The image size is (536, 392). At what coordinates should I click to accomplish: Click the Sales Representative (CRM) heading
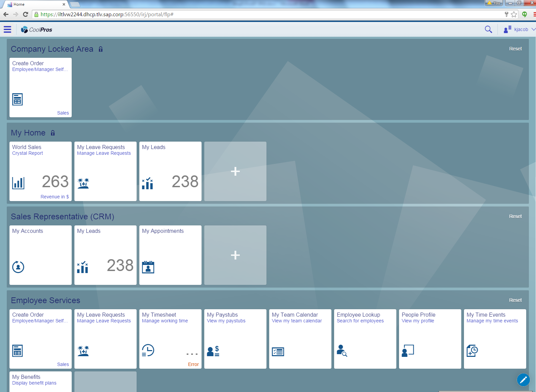[63, 217]
